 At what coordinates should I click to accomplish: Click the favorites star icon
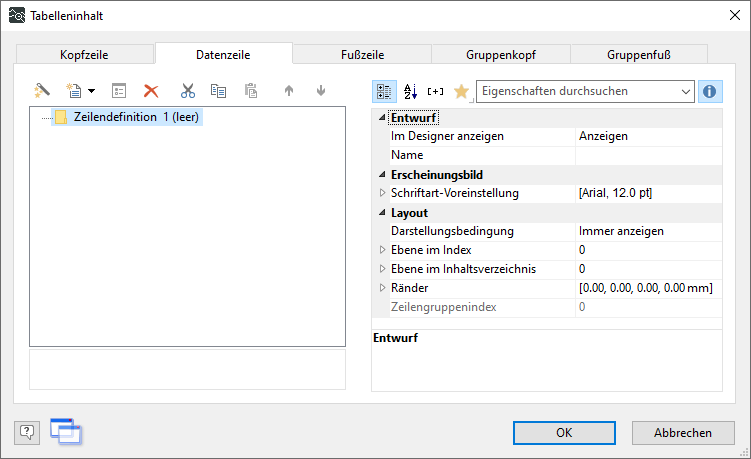(x=461, y=91)
